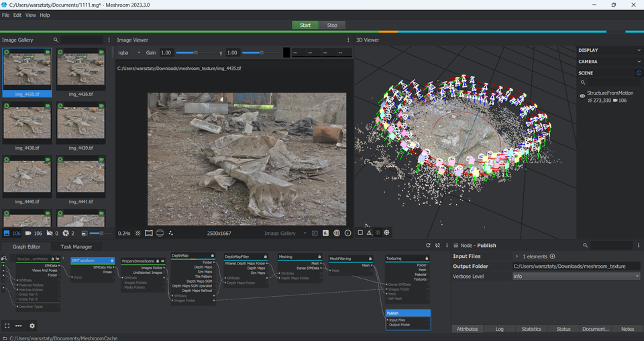Open the Image Viewer three-dot options menu
Screen dimensions: 644x341
(348, 40)
